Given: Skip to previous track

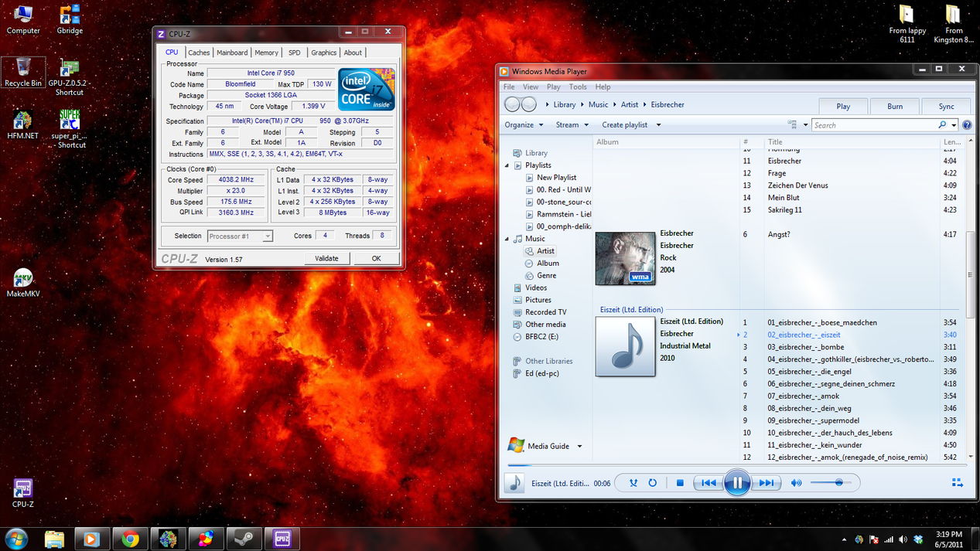Looking at the screenshot, I should pyautogui.click(x=708, y=483).
